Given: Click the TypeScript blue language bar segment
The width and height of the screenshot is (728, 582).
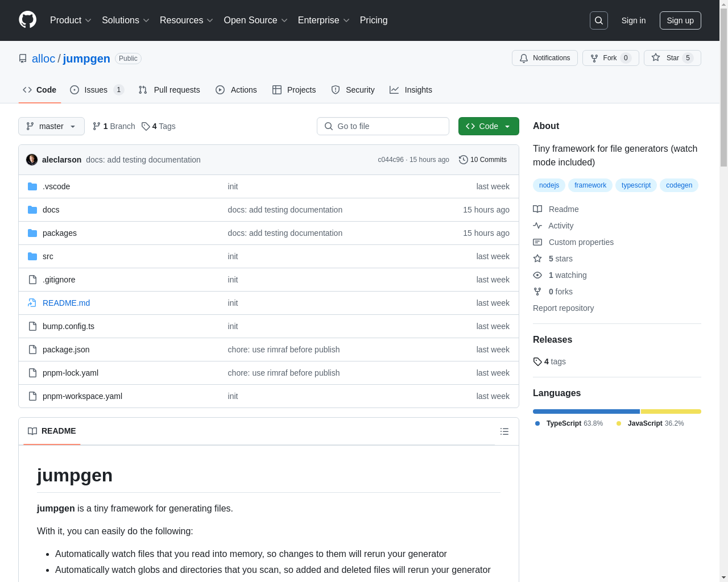Looking at the screenshot, I should click(586, 411).
